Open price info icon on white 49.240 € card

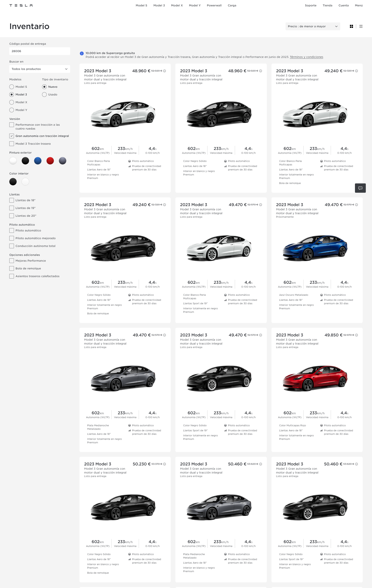[x=356, y=71]
